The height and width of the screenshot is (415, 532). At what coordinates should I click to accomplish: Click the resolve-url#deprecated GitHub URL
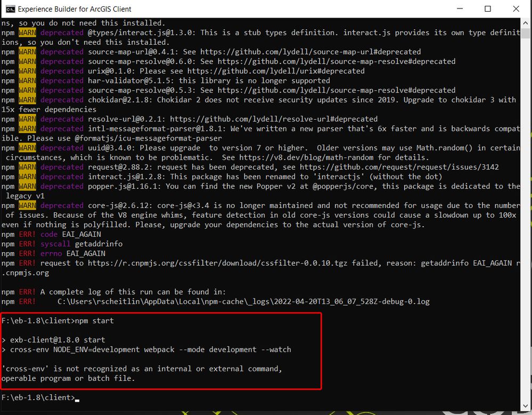tap(274, 119)
